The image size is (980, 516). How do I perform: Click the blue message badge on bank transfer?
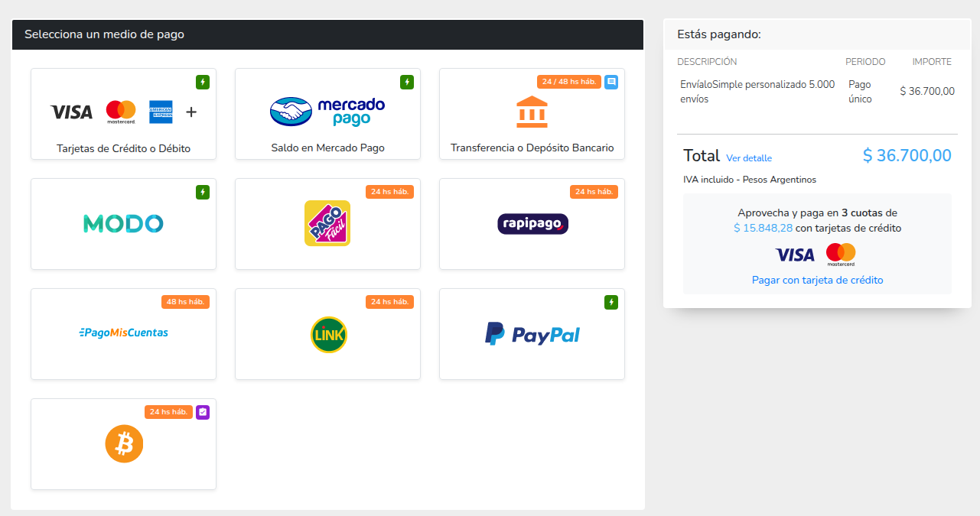611,82
